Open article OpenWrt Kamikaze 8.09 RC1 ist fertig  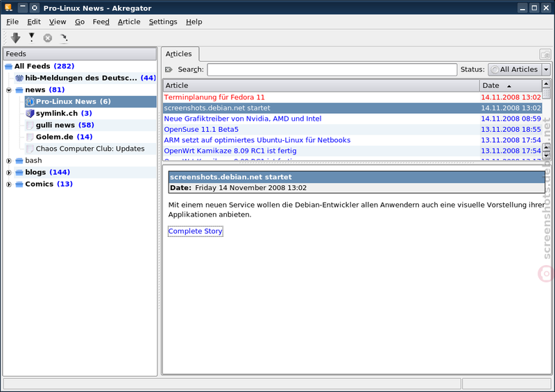[230, 151]
